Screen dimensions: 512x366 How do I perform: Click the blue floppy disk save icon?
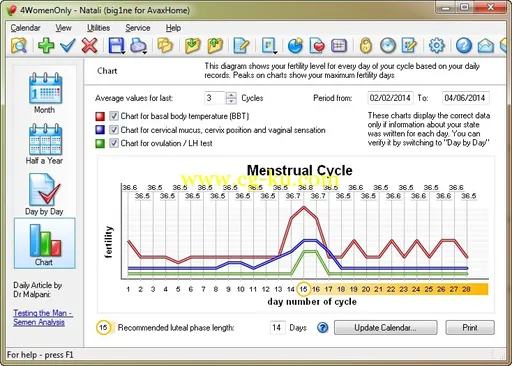click(x=116, y=45)
